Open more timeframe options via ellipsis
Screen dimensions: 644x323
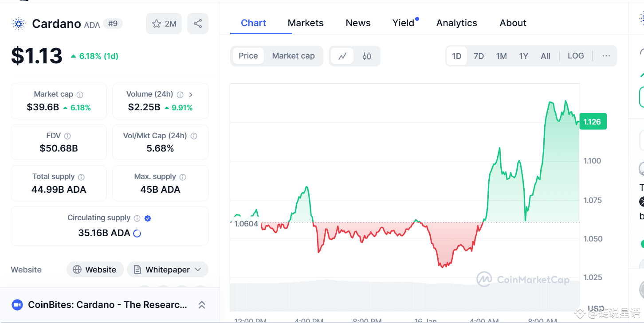tap(606, 56)
